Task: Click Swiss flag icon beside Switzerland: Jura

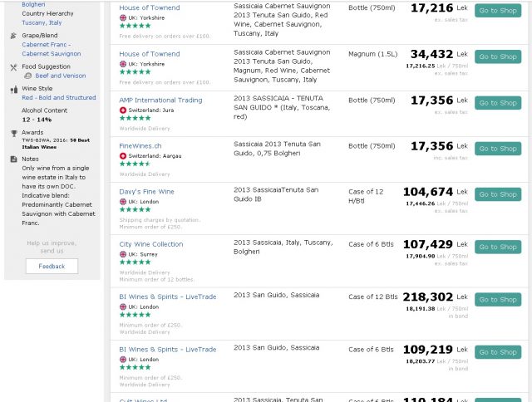Action: (123, 110)
